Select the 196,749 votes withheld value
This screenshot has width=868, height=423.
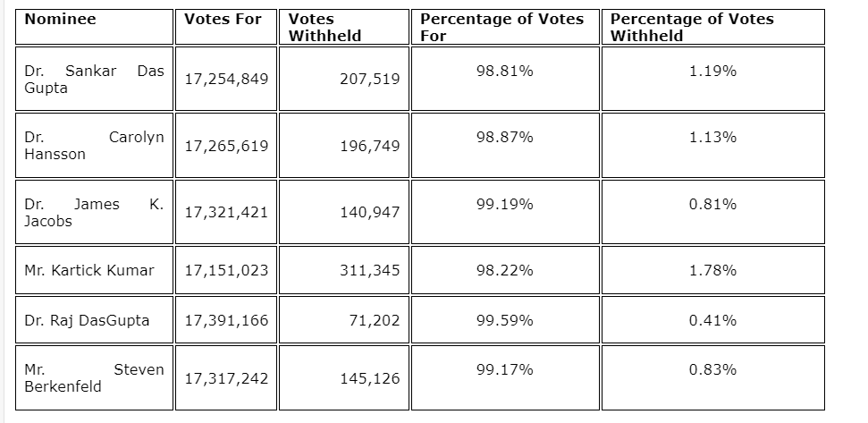[370, 146]
